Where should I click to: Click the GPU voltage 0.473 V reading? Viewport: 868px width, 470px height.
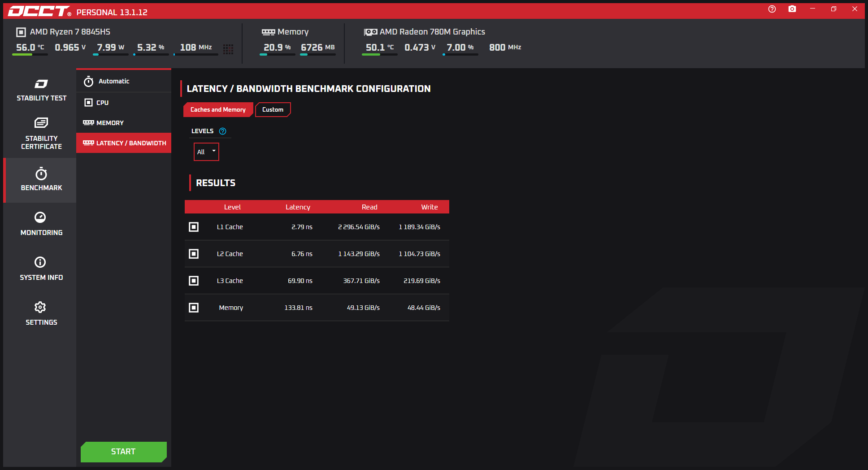[x=420, y=48]
